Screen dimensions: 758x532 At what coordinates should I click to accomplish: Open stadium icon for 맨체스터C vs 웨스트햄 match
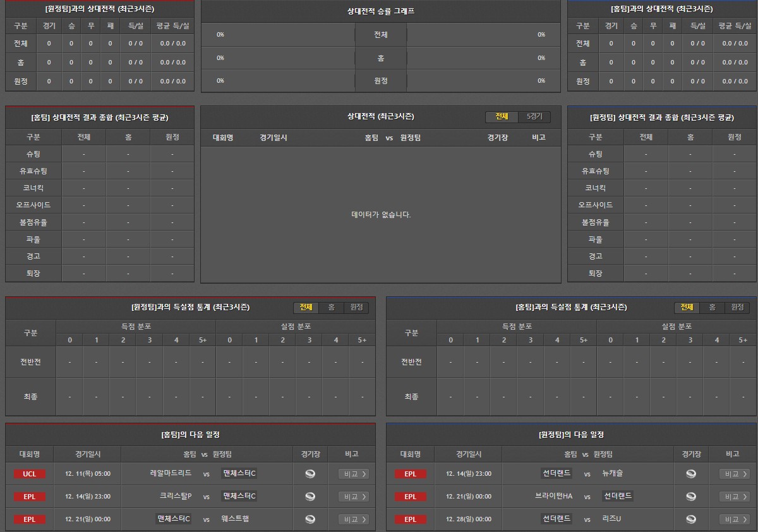310,519
